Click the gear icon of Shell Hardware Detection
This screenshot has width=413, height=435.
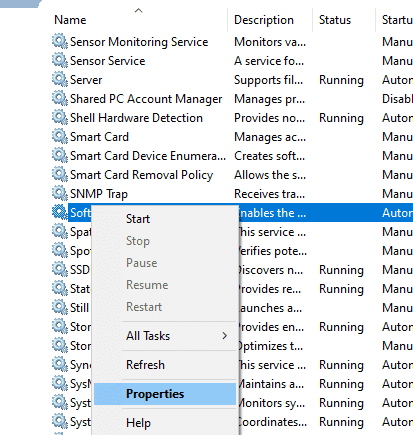60,118
